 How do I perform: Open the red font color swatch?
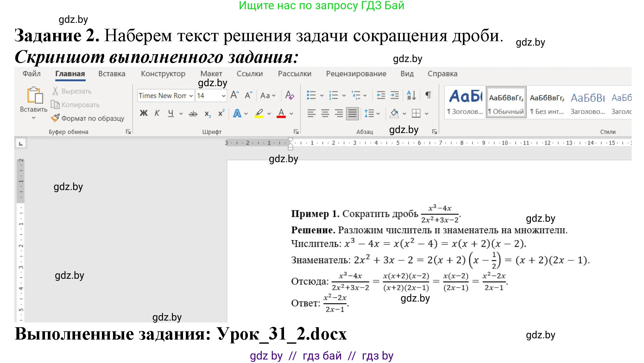(281, 113)
